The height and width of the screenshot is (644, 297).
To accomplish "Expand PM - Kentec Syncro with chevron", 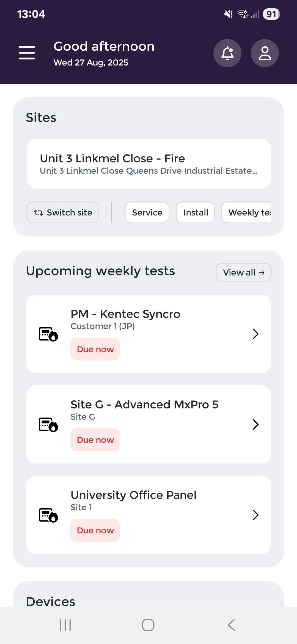I will click(x=255, y=334).
